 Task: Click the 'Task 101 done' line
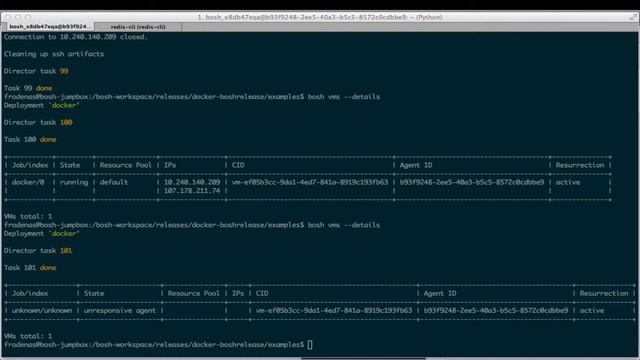[x=30, y=268]
